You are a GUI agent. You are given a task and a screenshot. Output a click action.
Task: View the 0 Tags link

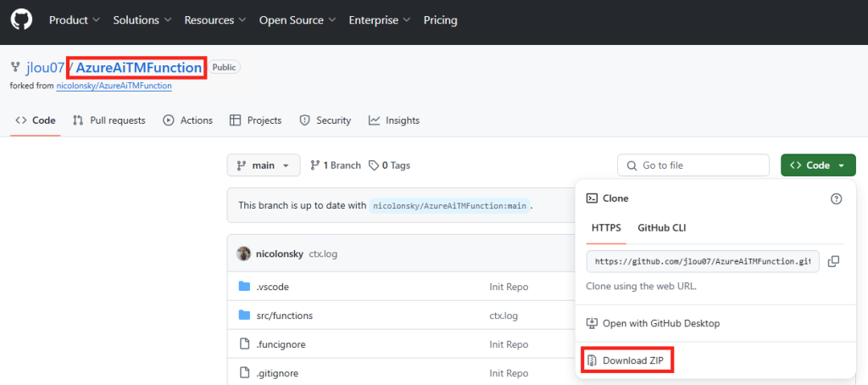click(390, 165)
